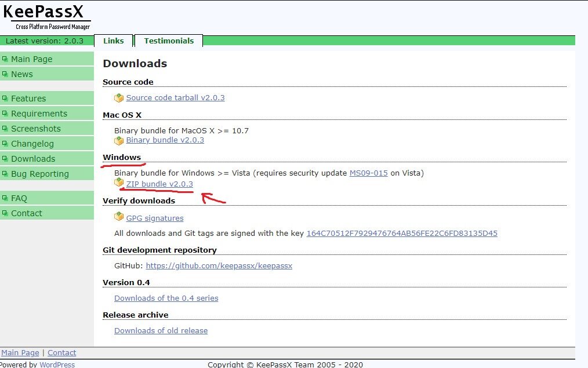This screenshot has height=368, width=588.
Task: Open Downloads of old release link
Action: (161, 330)
